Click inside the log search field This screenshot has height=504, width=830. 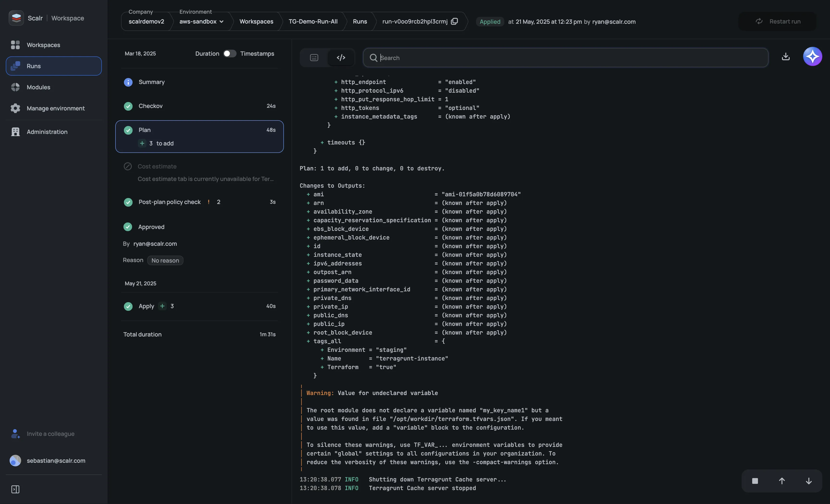(539, 58)
